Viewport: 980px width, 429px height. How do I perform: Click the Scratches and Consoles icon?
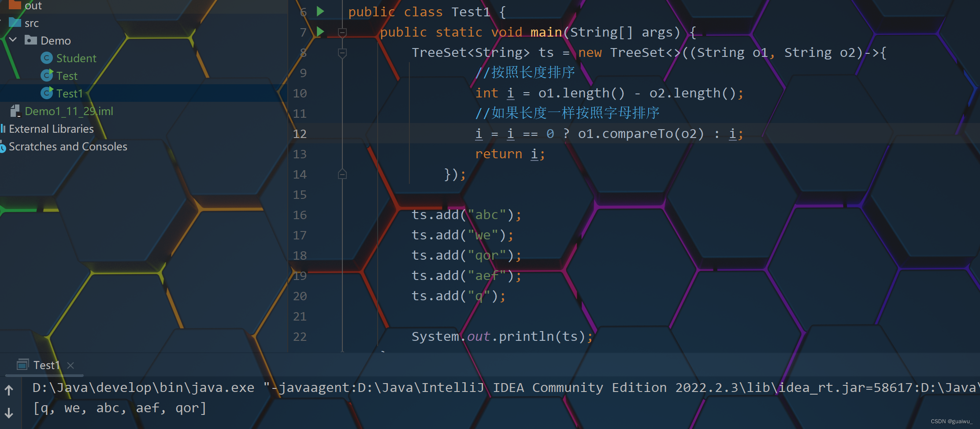[x=3, y=147]
